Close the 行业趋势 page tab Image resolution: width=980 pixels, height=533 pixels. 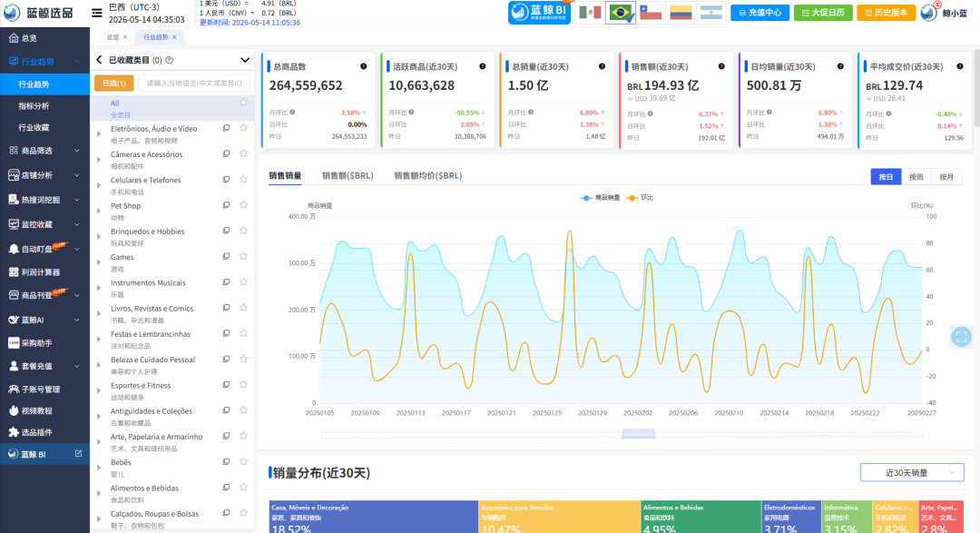coord(174,37)
